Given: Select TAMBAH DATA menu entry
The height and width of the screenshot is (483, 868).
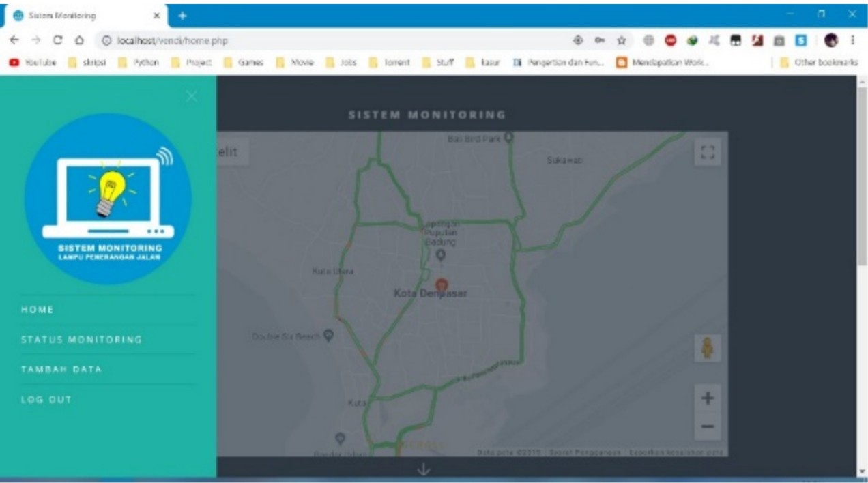Looking at the screenshot, I should tap(61, 369).
